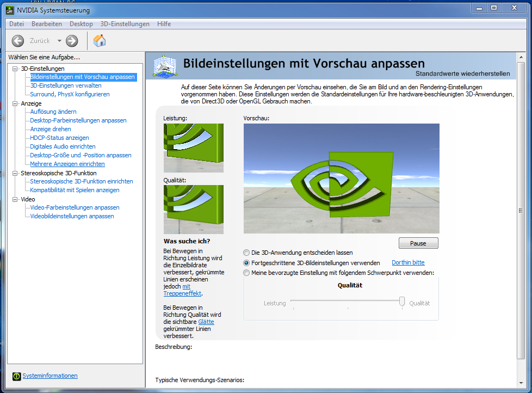
Task: Click the scrollbar down arrow
Action: (x=521, y=384)
